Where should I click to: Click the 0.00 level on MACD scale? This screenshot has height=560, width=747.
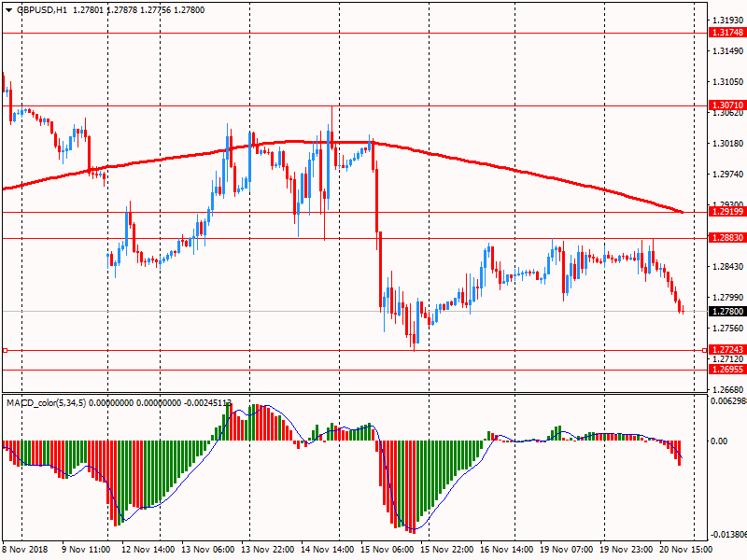tap(719, 441)
